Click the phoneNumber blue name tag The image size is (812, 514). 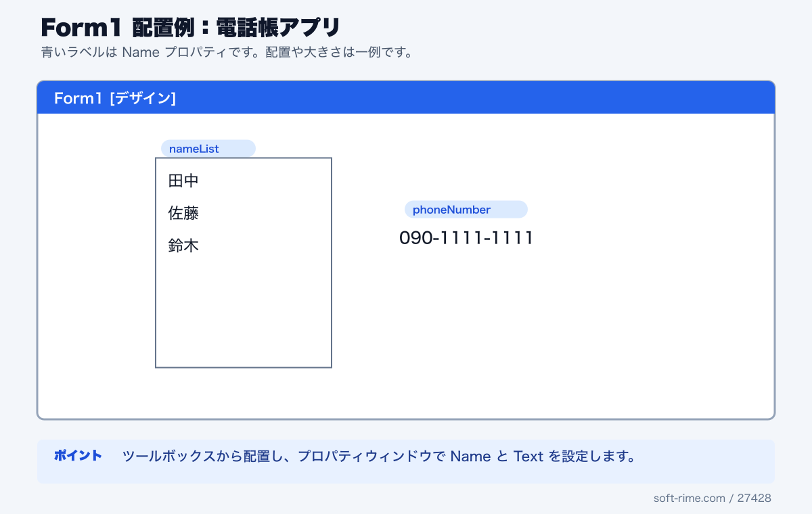pyautogui.click(x=466, y=210)
